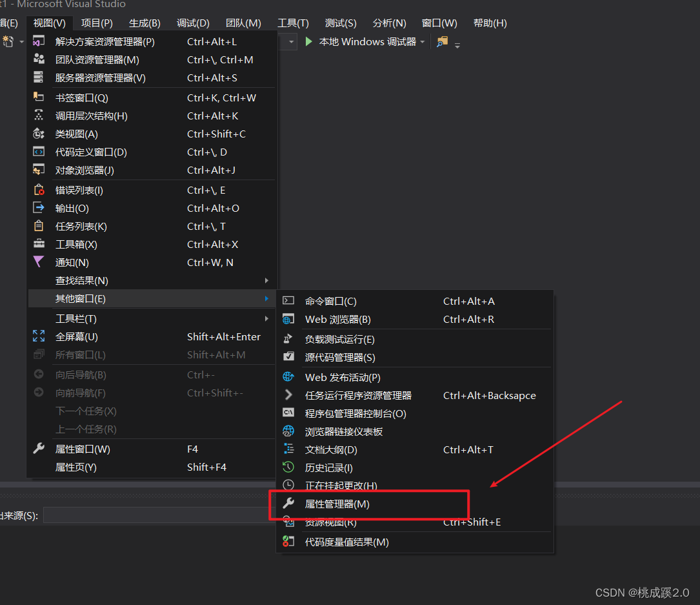Click the Browser Link Dashboard (浏览器链接仪表板) icon
Image resolution: width=700 pixels, height=605 pixels.
(x=288, y=431)
